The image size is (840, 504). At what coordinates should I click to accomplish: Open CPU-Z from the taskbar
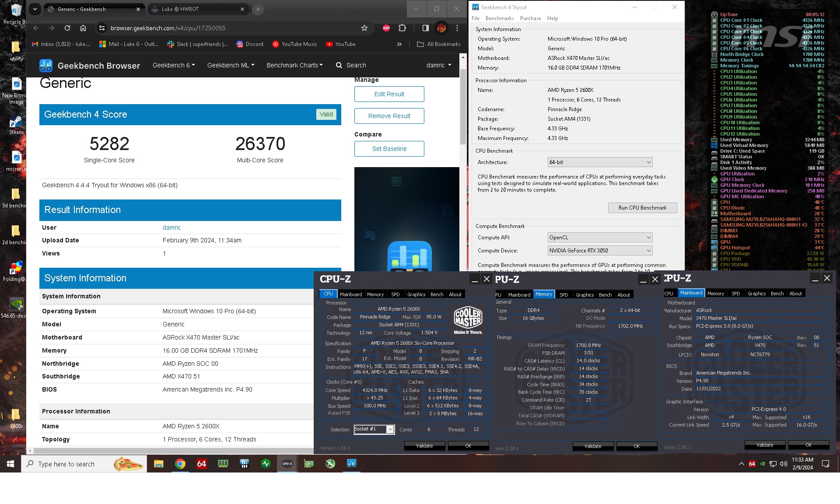pos(287,464)
